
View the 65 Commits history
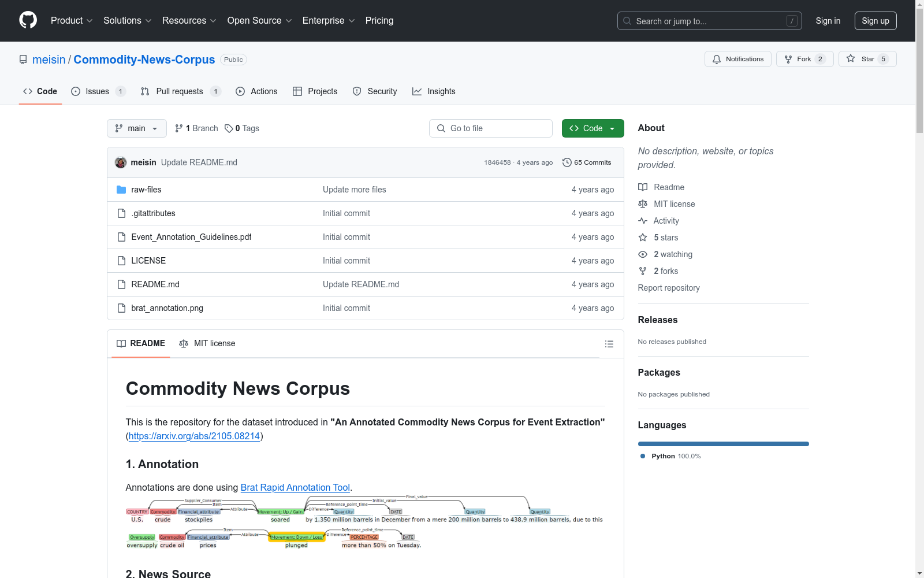(587, 162)
